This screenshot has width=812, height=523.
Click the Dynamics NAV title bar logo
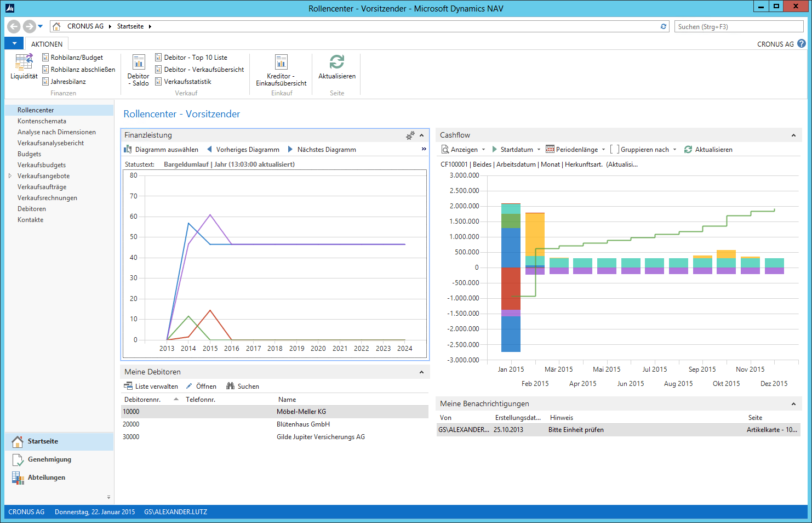click(9, 8)
